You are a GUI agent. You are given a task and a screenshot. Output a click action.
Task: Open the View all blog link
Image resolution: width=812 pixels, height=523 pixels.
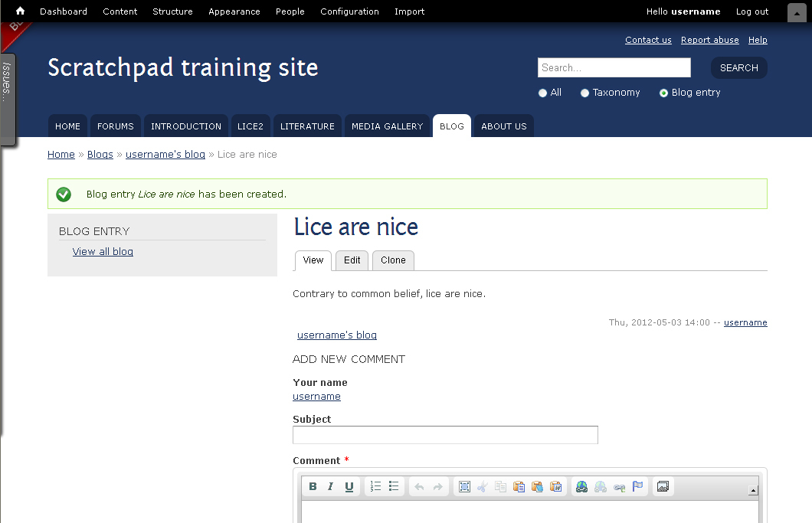(103, 252)
